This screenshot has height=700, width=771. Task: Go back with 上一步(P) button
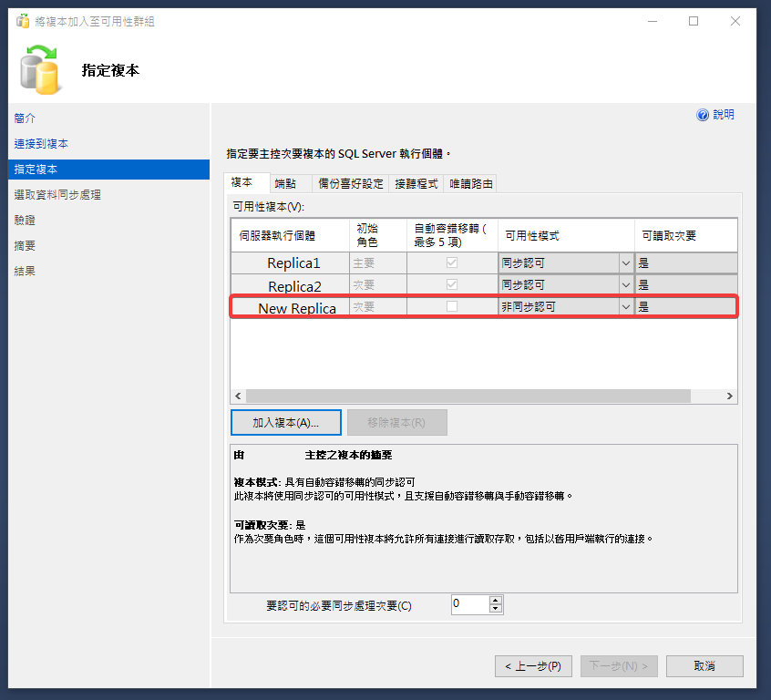click(533, 666)
